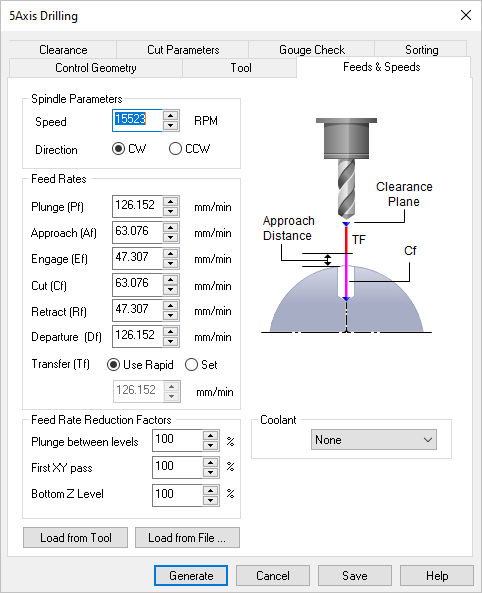The width and height of the screenshot is (482, 593).
Task: Increase Bottom Z Level percentage
Action: [210, 491]
